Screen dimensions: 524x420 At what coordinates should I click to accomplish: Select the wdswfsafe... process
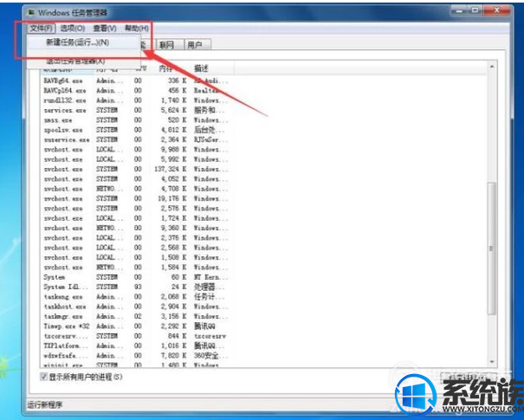click(136, 356)
